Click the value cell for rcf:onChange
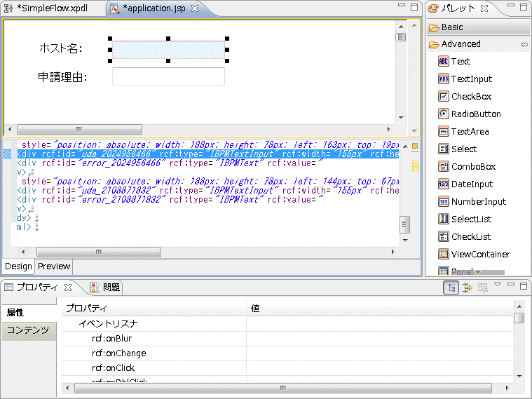 click(380, 353)
